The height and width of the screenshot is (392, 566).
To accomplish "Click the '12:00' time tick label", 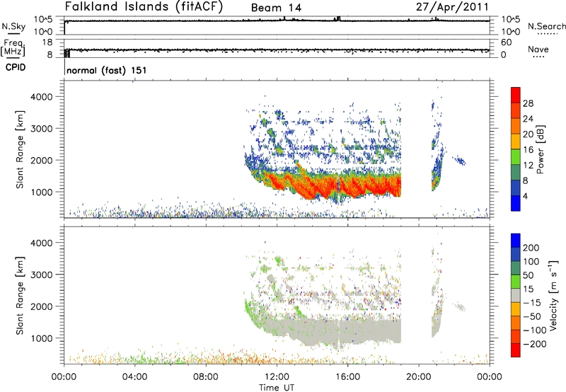I will (x=277, y=377).
